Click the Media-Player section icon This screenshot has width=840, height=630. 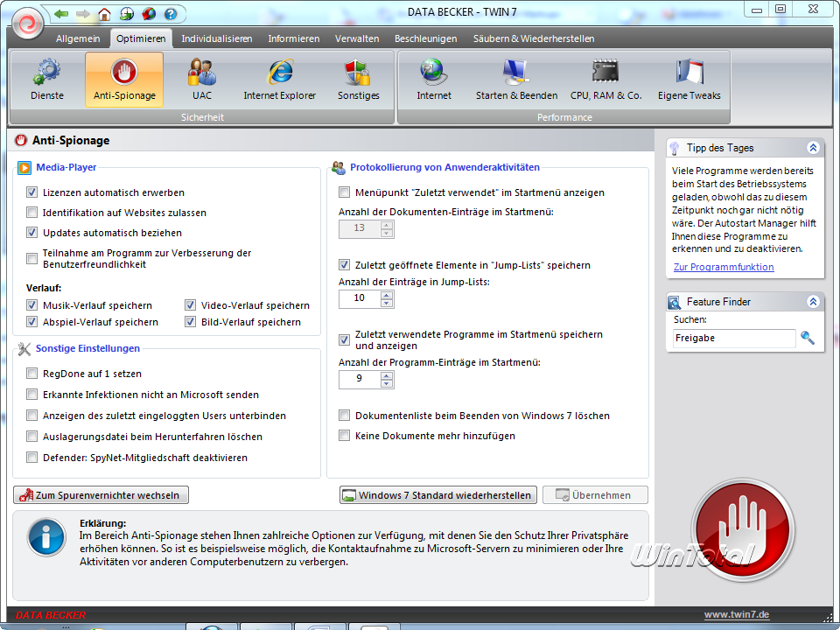pos(24,168)
